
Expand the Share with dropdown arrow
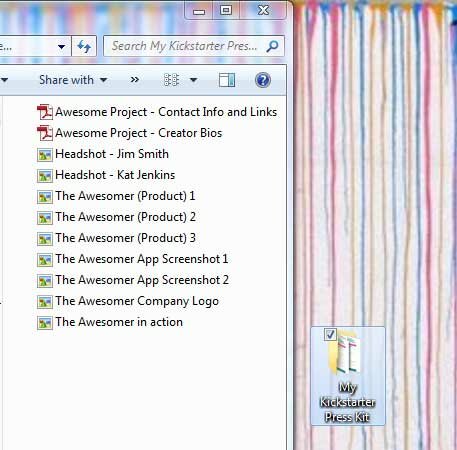click(x=104, y=80)
